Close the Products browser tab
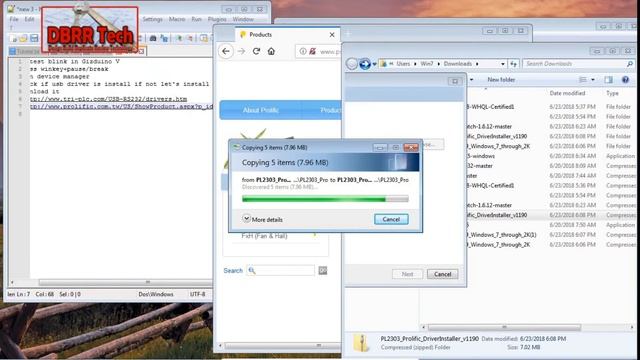The height and width of the screenshot is (360, 640). pos(332,35)
